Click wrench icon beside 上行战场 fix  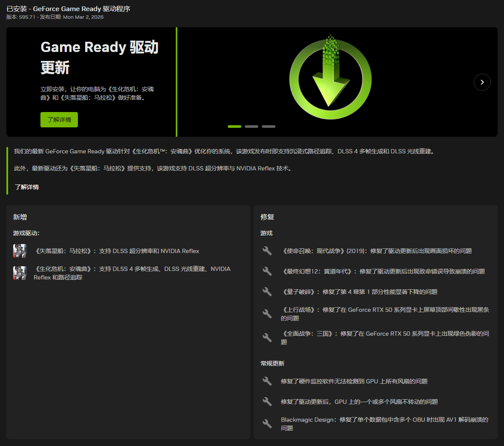267,314
